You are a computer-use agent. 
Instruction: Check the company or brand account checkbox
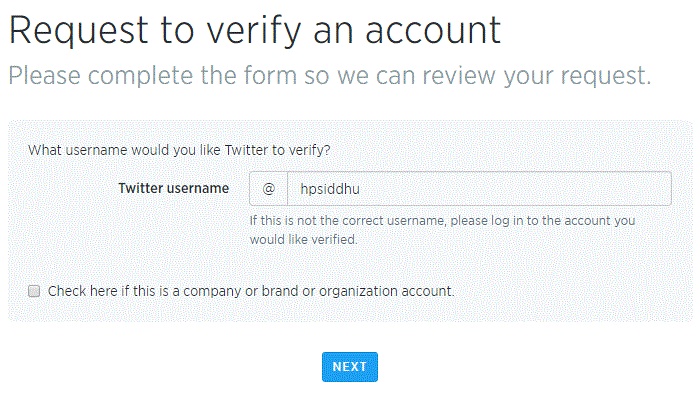coord(34,291)
